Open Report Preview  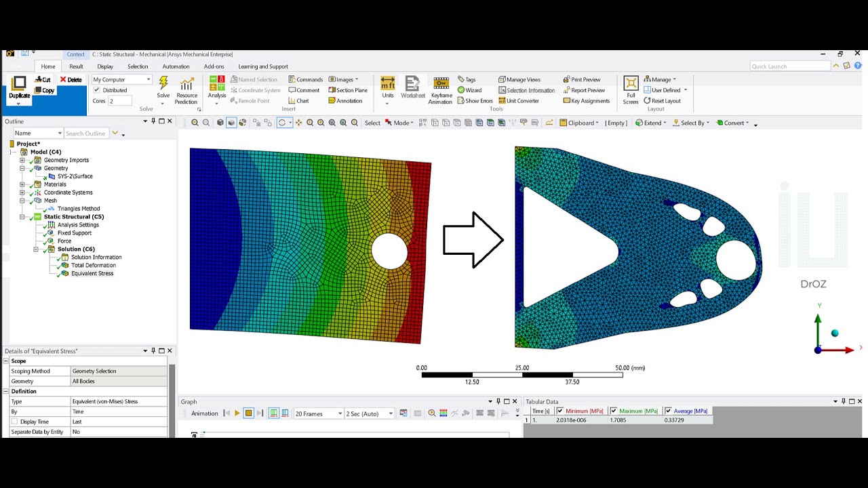click(x=584, y=90)
